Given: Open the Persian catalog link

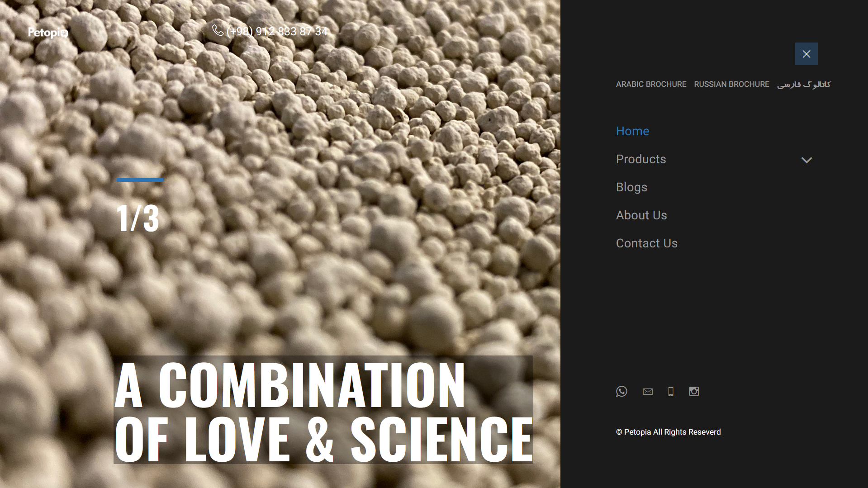Looking at the screenshot, I should coord(804,85).
